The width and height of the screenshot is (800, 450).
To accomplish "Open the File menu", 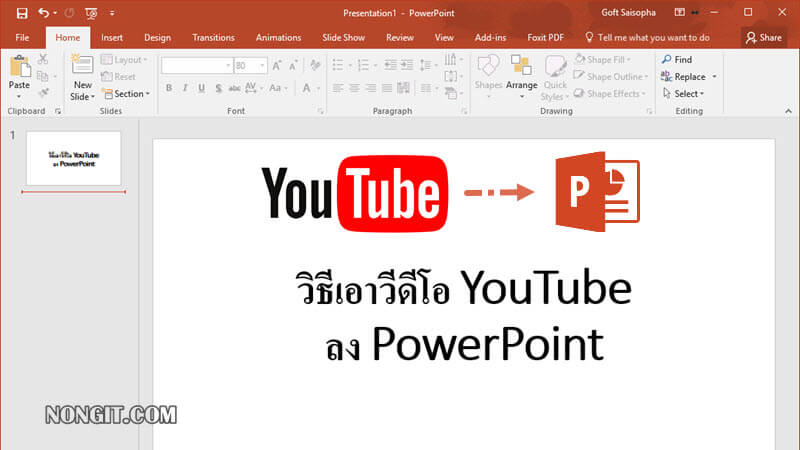I will point(22,38).
